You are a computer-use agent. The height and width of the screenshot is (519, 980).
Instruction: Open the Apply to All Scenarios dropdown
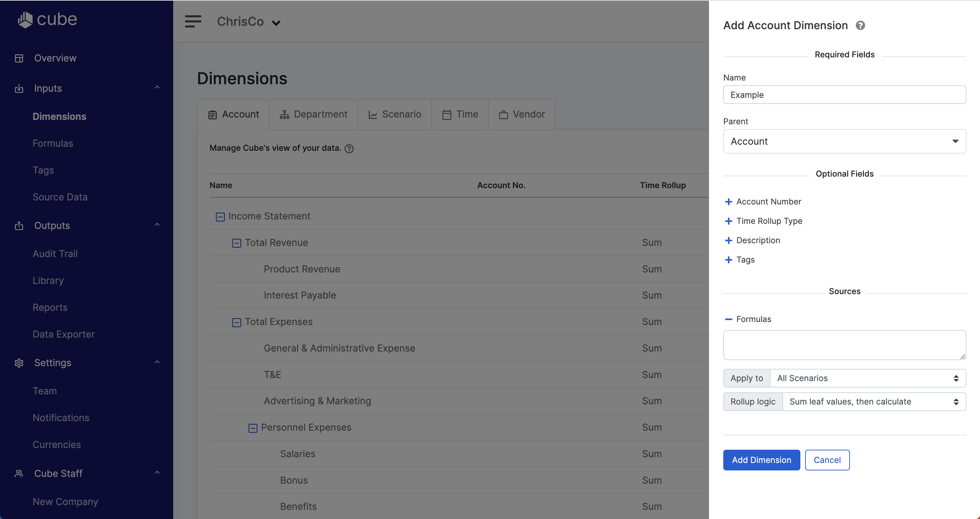[867, 379]
